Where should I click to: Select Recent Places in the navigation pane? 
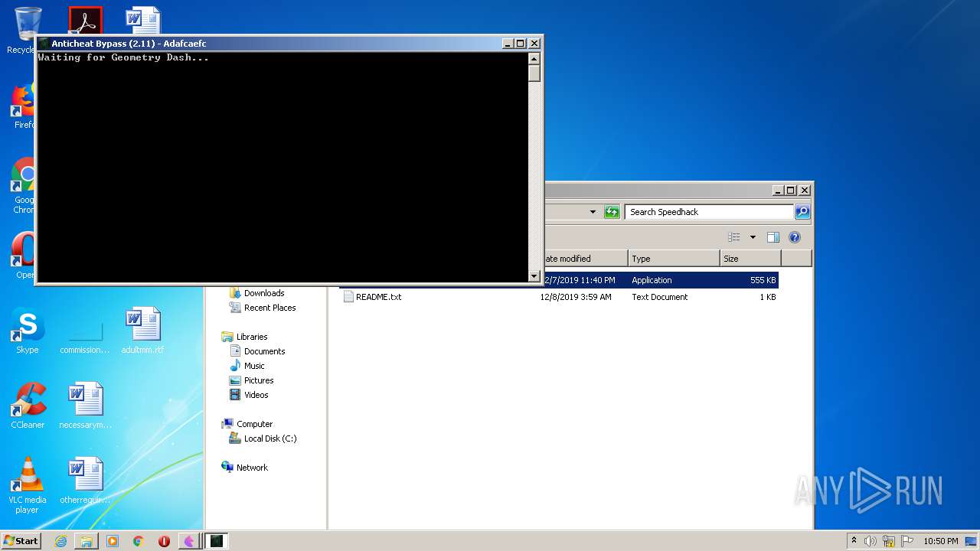point(269,308)
